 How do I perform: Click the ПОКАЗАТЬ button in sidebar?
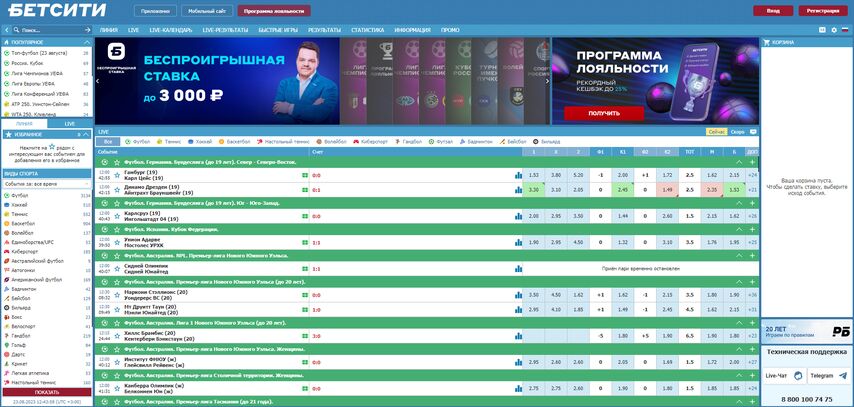pyautogui.click(x=47, y=392)
